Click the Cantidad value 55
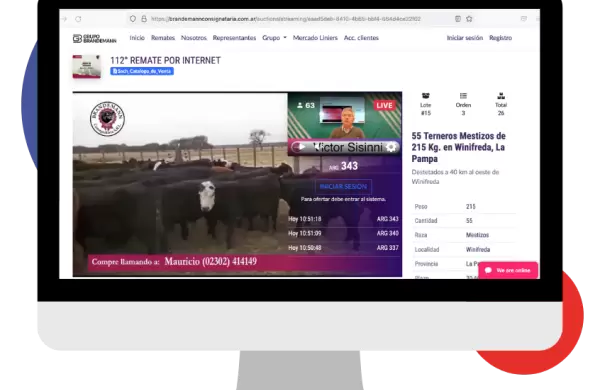The image size is (600, 390). 469,220
